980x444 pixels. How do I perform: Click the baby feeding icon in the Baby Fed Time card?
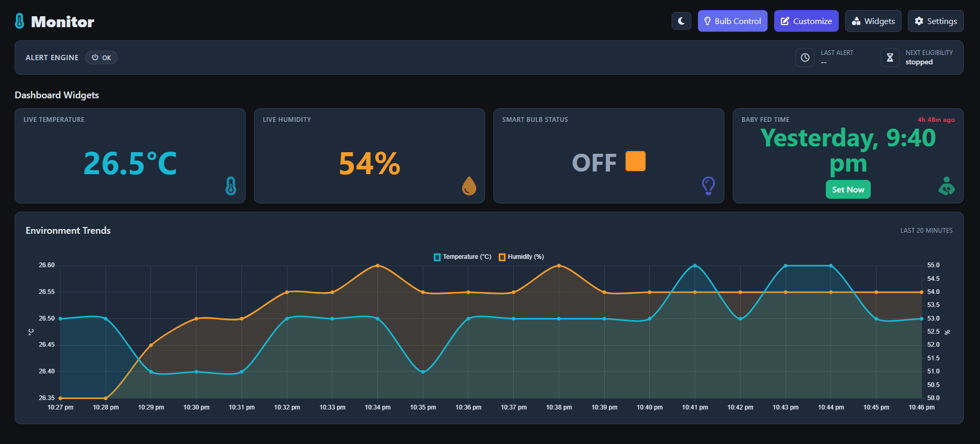(947, 186)
